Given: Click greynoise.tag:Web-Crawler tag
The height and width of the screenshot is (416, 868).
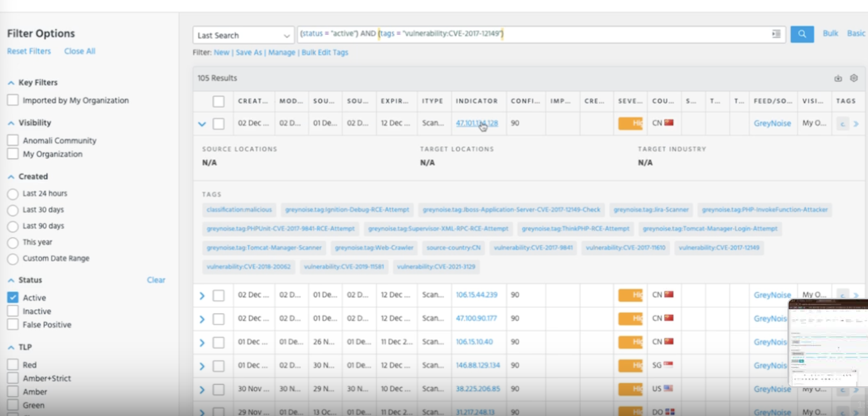Looking at the screenshot, I should pyautogui.click(x=374, y=248).
